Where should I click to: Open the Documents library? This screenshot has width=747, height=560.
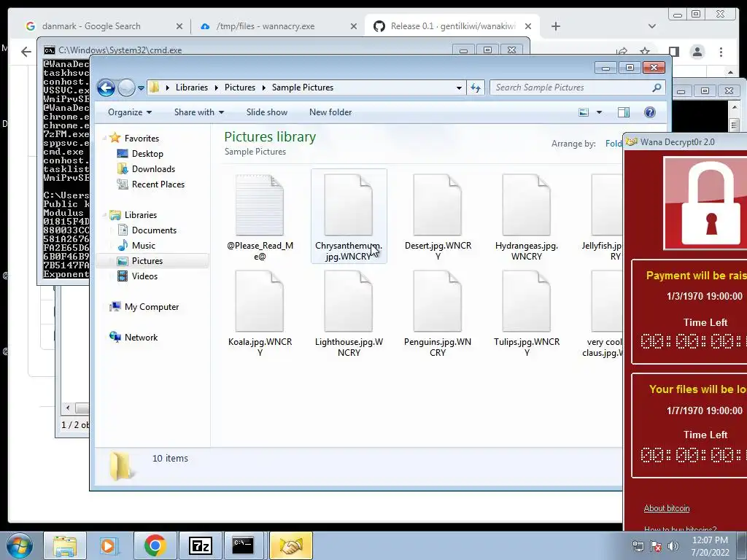click(x=154, y=230)
